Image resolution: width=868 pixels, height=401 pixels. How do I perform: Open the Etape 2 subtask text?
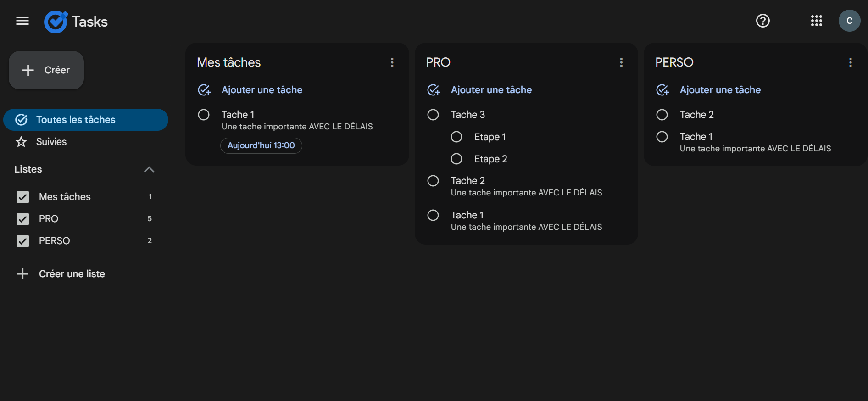click(x=490, y=159)
